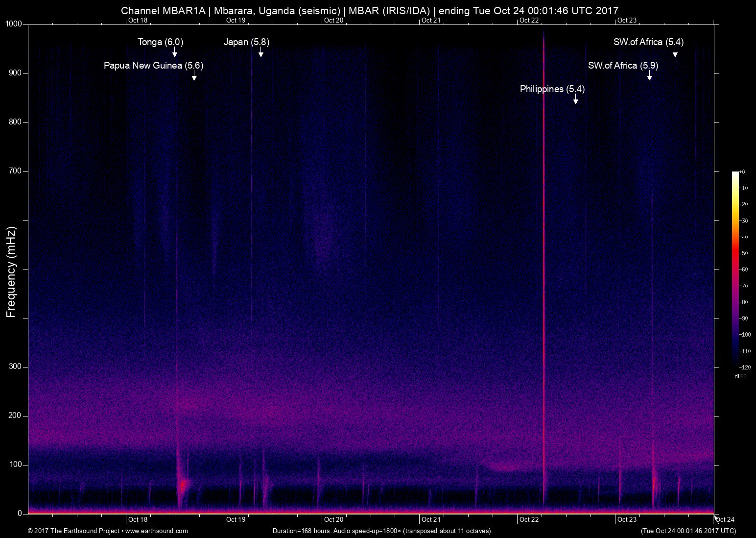Click the Oct 22 marker on top axis
The width and height of the screenshot is (756, 538).
coord(529,20)
